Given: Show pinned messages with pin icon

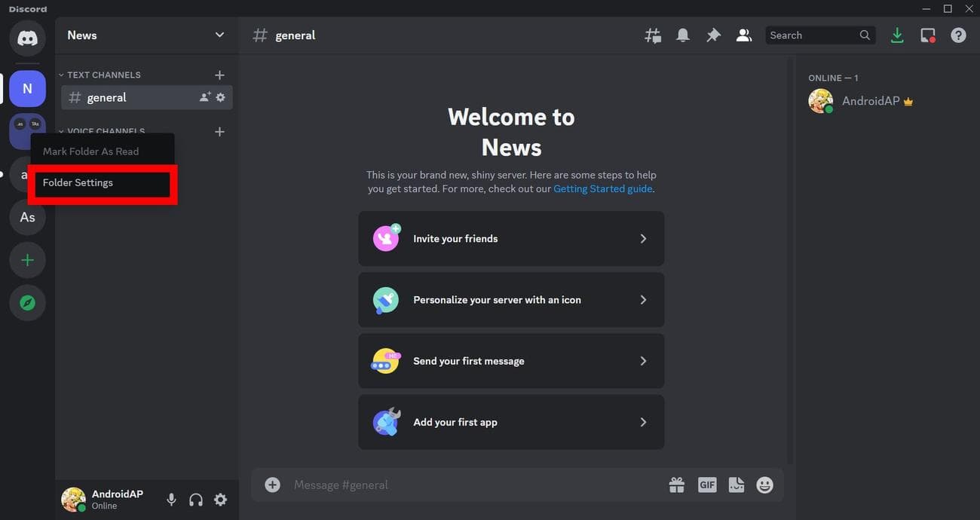Looking at the screenshot, I should [713, 35].
